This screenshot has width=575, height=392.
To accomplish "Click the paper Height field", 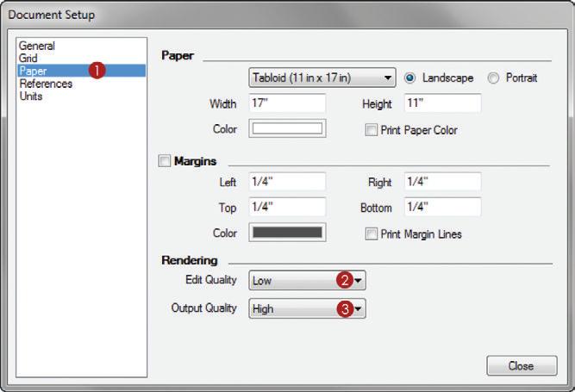I will pyautogui.click(x=442, y=103).
